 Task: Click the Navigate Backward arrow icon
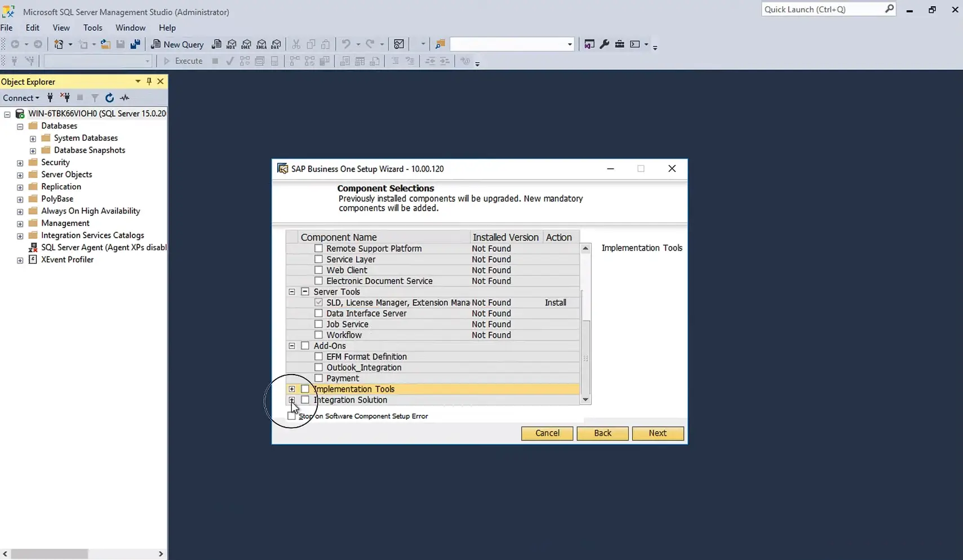tap(15, 44)
